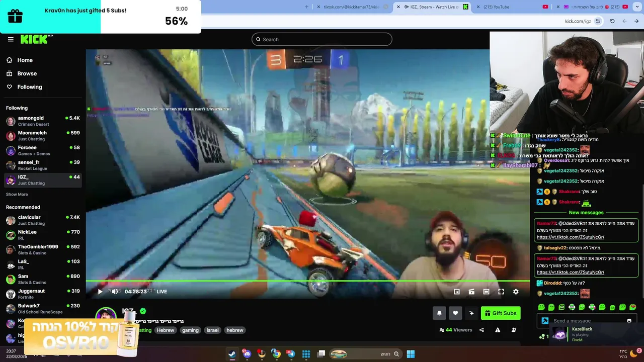This screenshot has height=362, width=644.
Task: Click the follow heart button
Action: point(455,313)
